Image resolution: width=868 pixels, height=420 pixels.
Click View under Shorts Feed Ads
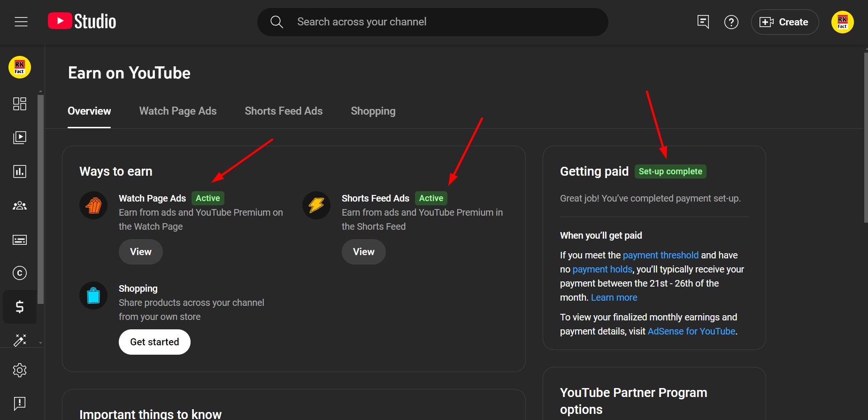point(364,252)
